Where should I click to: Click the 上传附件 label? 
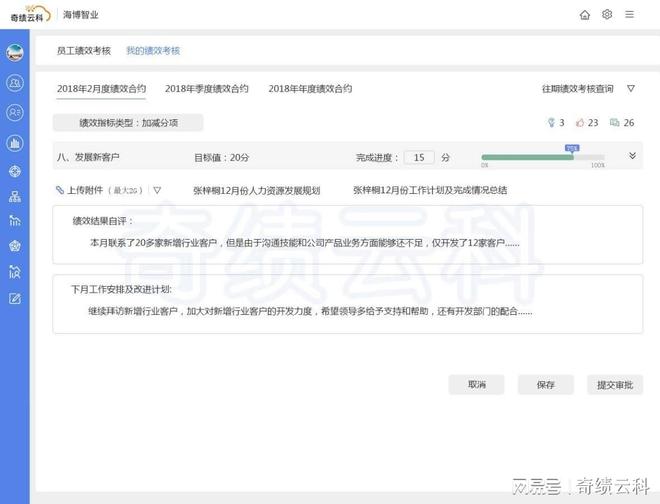click(x=85, y=190)
